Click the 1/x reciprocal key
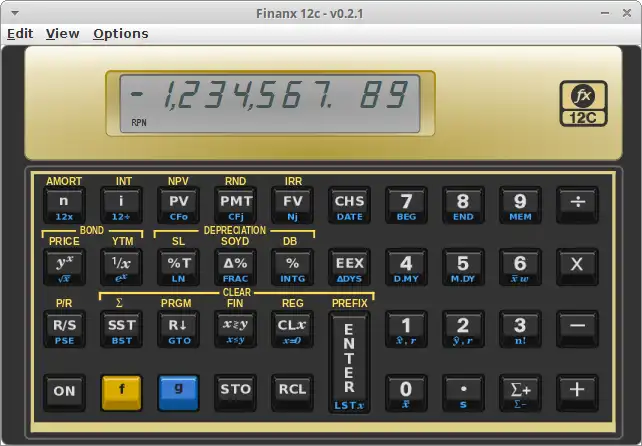The width and height of the screenshot is (642, 446). 121,267
